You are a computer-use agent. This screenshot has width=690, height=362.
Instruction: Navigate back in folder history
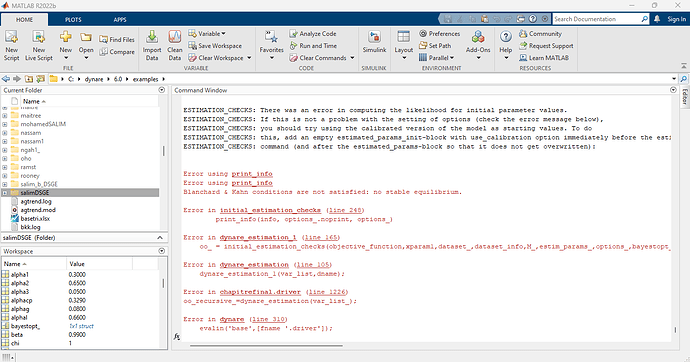(6, 79)
